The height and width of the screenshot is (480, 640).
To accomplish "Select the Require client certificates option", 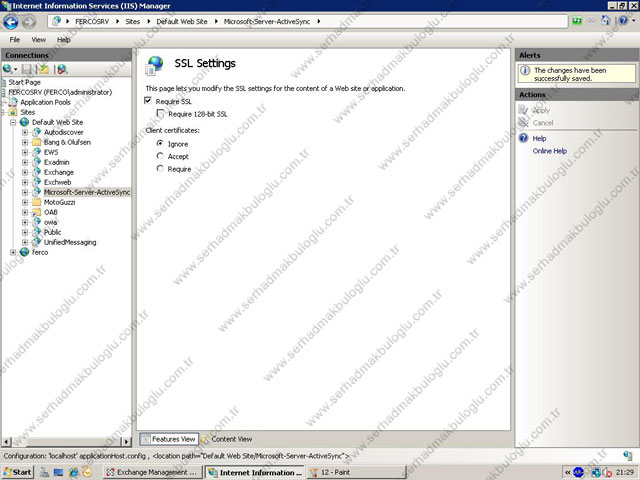I will pyautogui.click(x=160, y=169).
